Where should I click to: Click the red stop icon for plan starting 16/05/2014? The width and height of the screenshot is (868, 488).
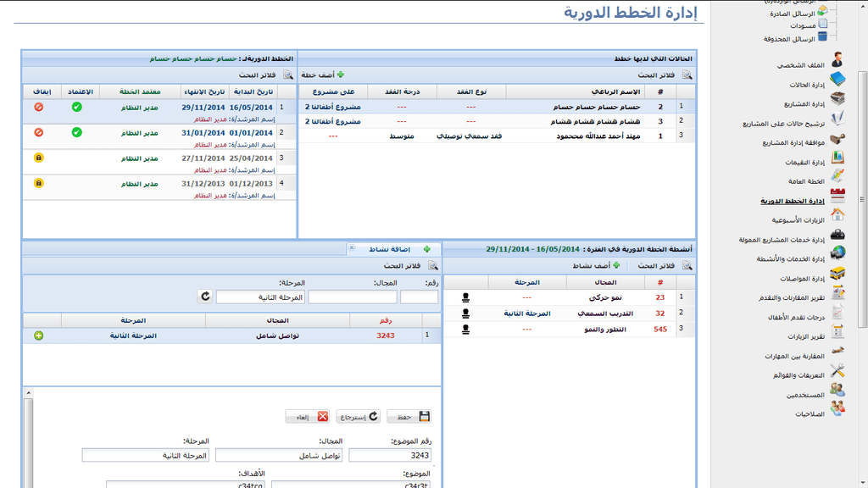coord(38,107)
